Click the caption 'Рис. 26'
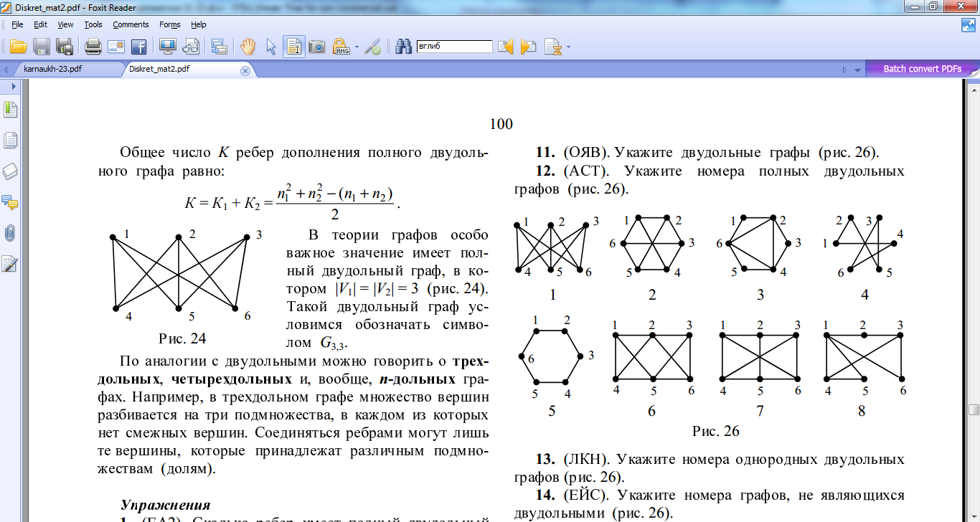Viewport: 980px width, 522px height. click(715, 431)
